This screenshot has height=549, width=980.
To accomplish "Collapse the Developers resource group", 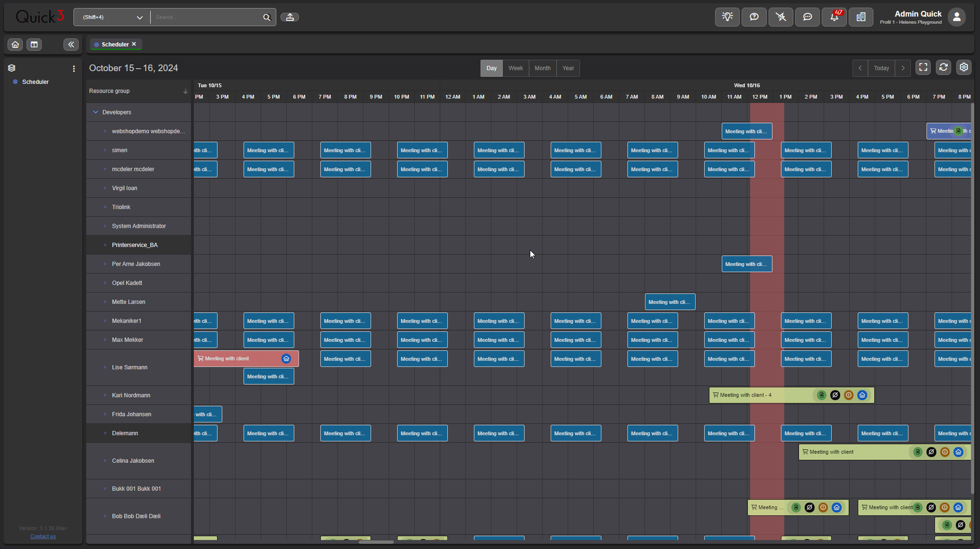I will [96, 112].
